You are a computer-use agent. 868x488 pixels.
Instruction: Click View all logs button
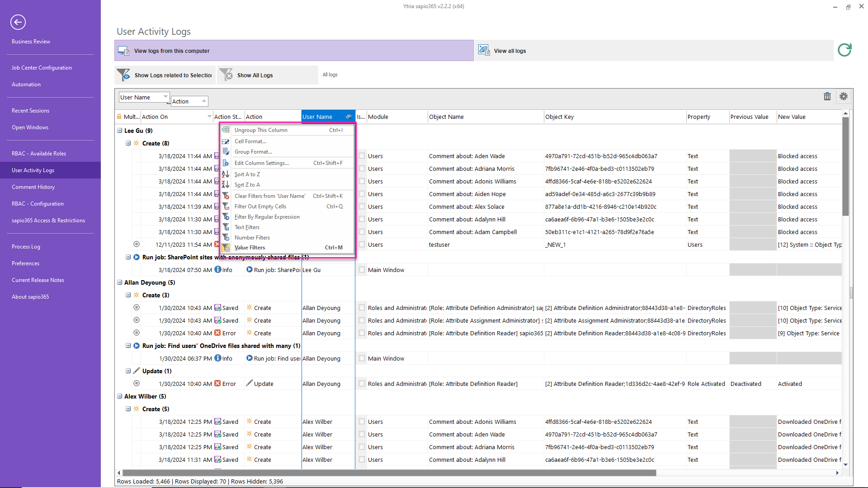pyautogui.click(x=509, y=50)
